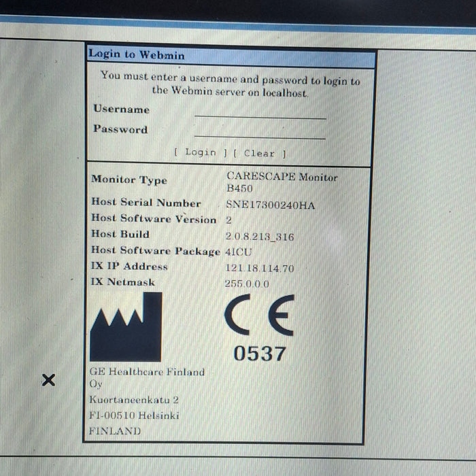This screenshot has height=476, width=476.
Task: Click the "Host Build" label
Action: coord(120,234)
